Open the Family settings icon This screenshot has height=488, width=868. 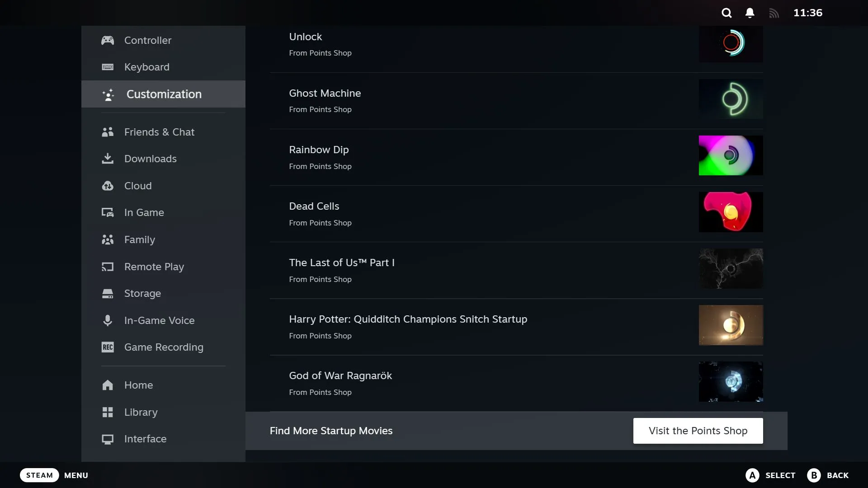(x=107, y=239)
